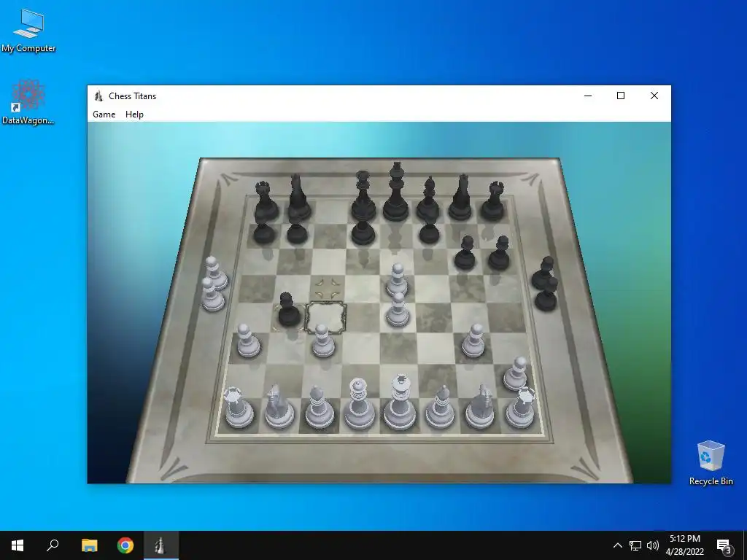Show hidden tray icons chevron
Image resolution: width=747 pixels, height=560 pixels.
click(617, 545)
